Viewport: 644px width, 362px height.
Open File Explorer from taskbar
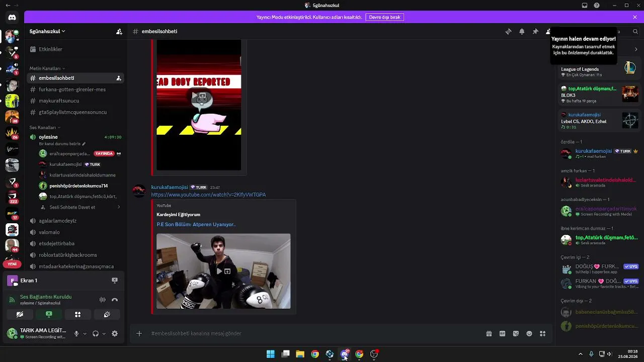coord(300,354)
